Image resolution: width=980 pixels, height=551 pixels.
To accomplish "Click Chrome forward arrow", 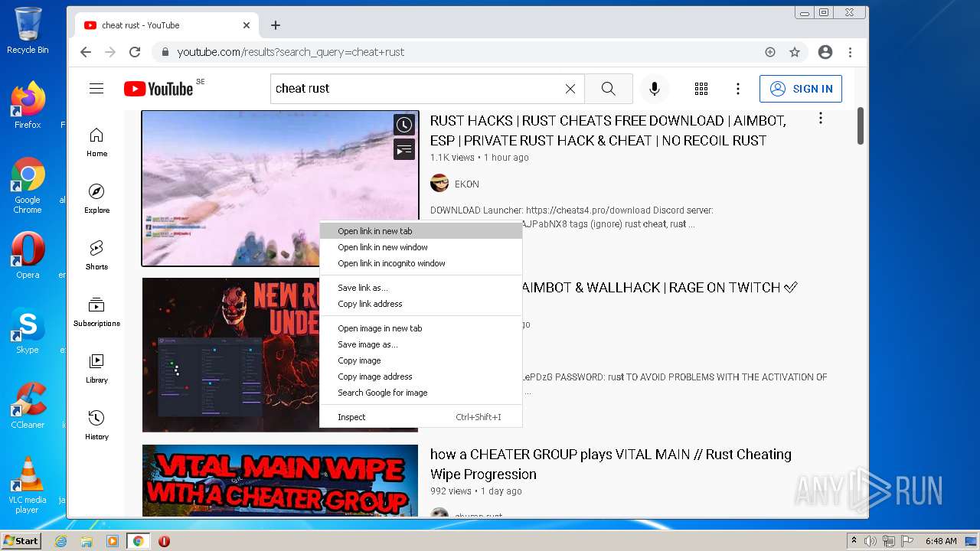I will (x=110, y=52).
